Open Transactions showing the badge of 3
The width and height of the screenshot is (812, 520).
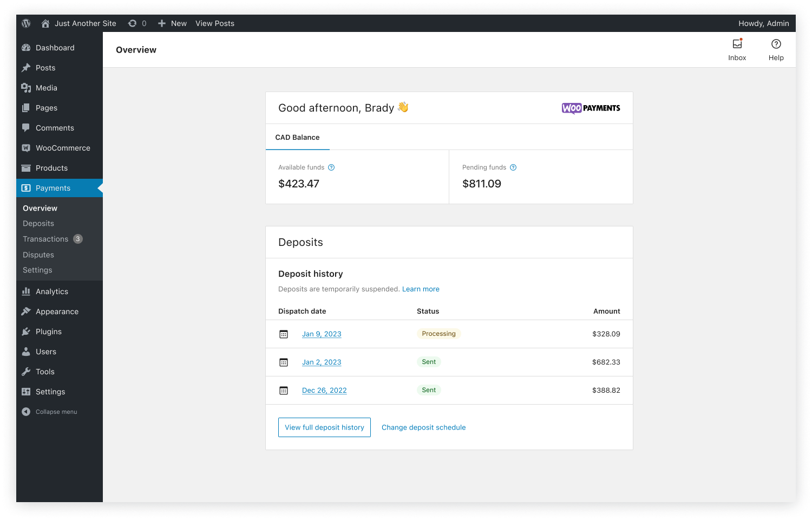(x=45, y=239)
